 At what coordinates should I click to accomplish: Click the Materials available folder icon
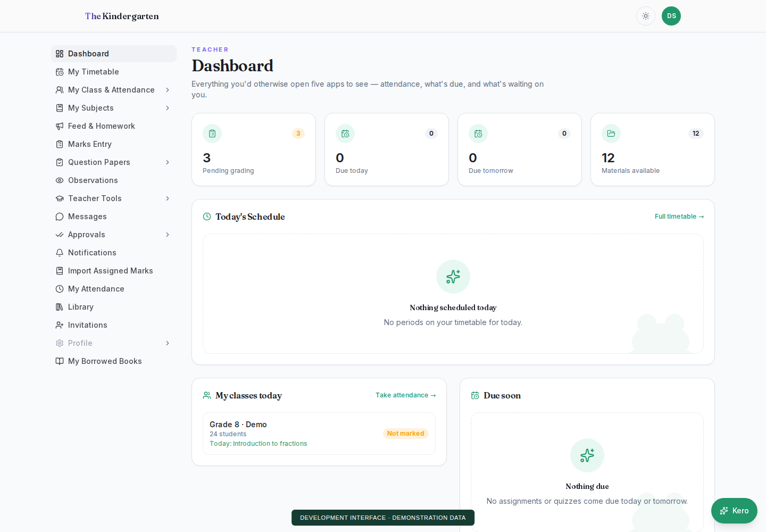point(611,134)
